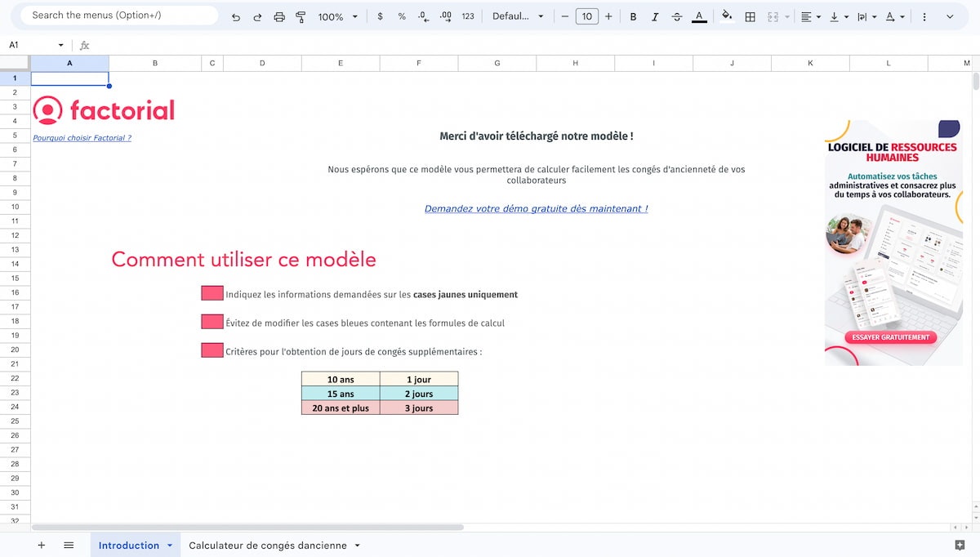Click the Undo arrow icon

[x=236, y=16]
